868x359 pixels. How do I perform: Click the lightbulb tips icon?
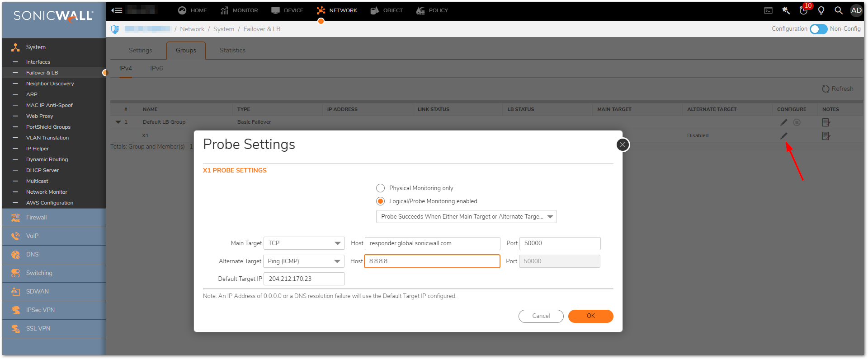click(821, 10)
